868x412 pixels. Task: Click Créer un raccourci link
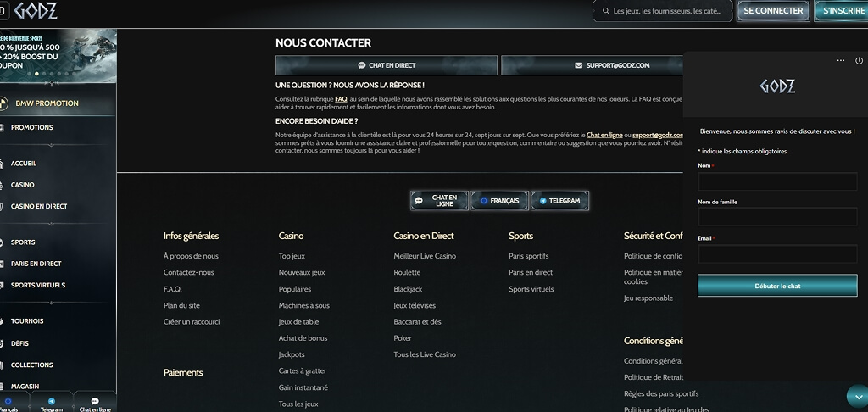coord(192,322)
